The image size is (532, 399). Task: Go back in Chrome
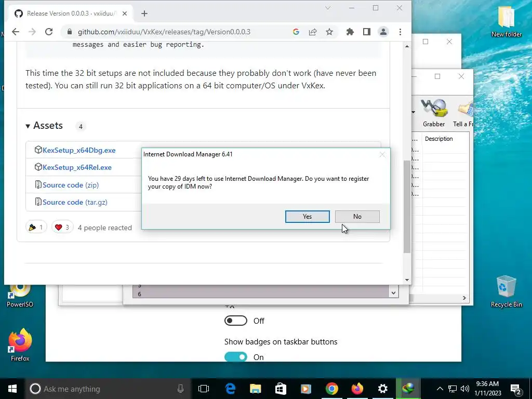(16, 32)
